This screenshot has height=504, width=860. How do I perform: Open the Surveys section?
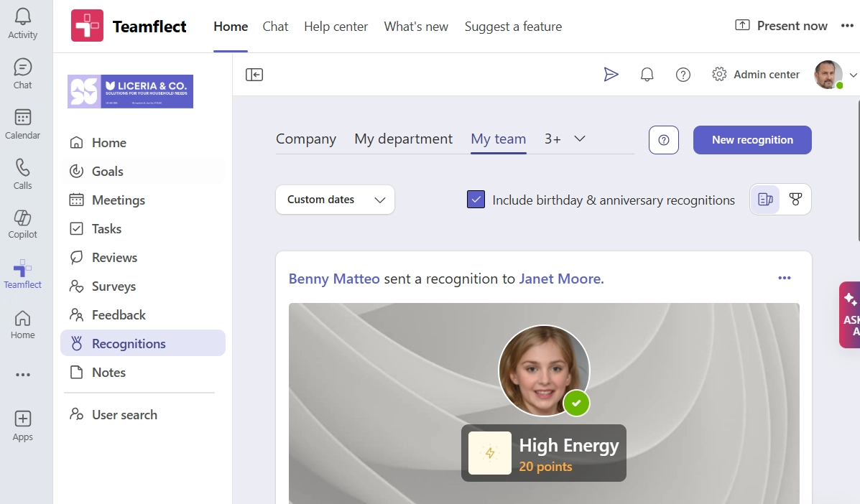pyautogui.click(x=112, y=286)
